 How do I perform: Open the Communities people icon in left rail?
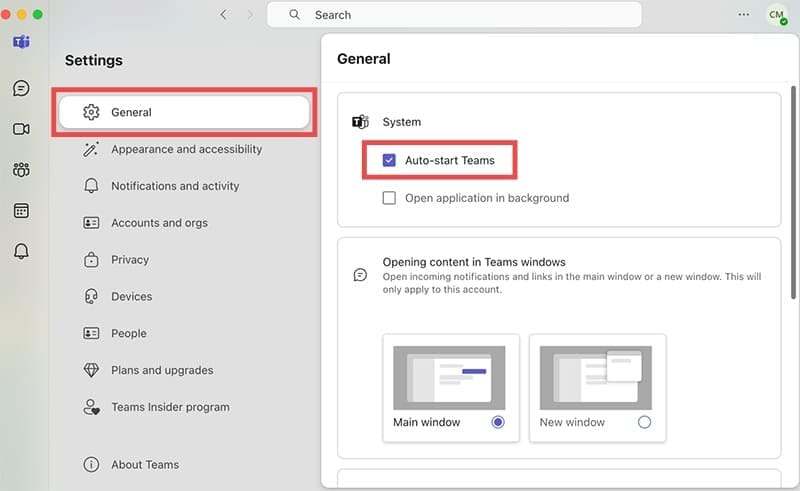[21, 169]
